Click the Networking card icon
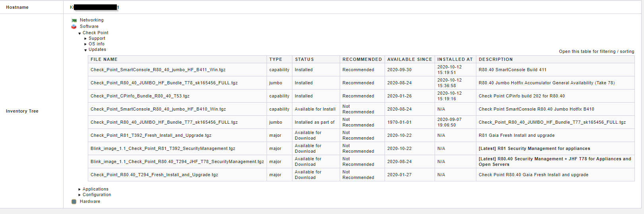The height and width of the screenshot is (214, 644). pos(74,20)
